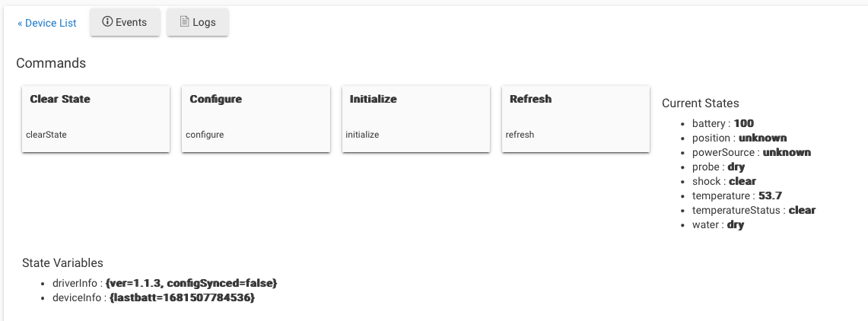
Task: Click the water state entry
Action: click(x=717, y=224)
